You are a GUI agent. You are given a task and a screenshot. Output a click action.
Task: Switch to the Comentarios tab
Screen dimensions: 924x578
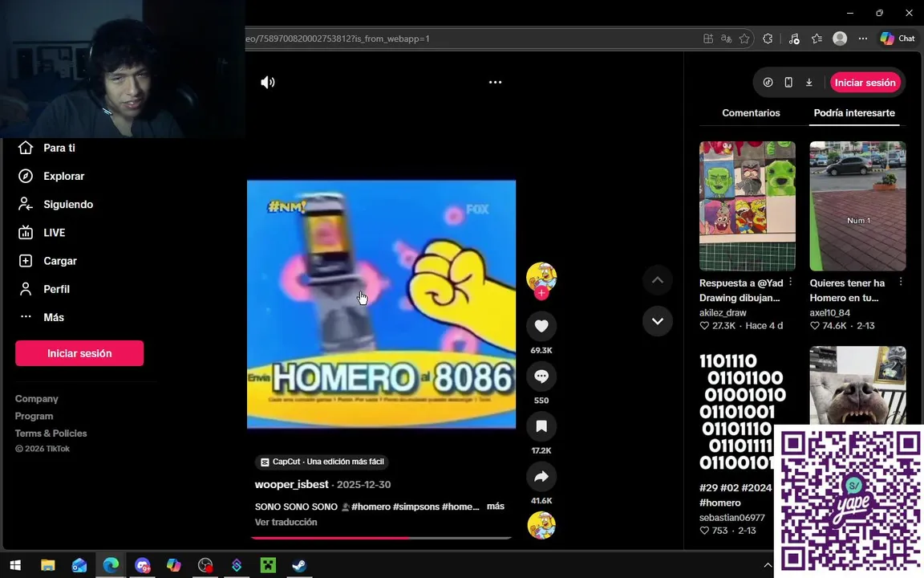(751, 113)
